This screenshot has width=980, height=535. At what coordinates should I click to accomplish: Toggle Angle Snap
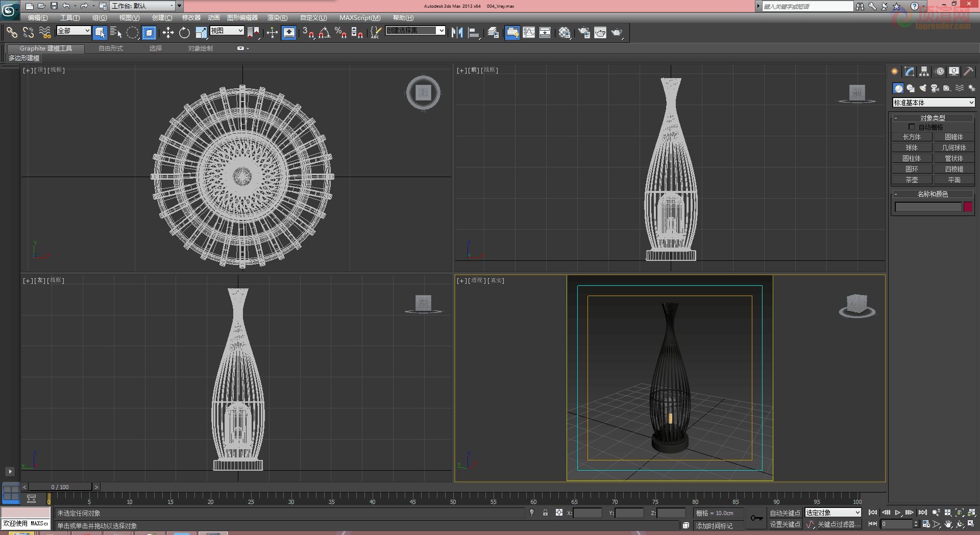tap(324, 33)
